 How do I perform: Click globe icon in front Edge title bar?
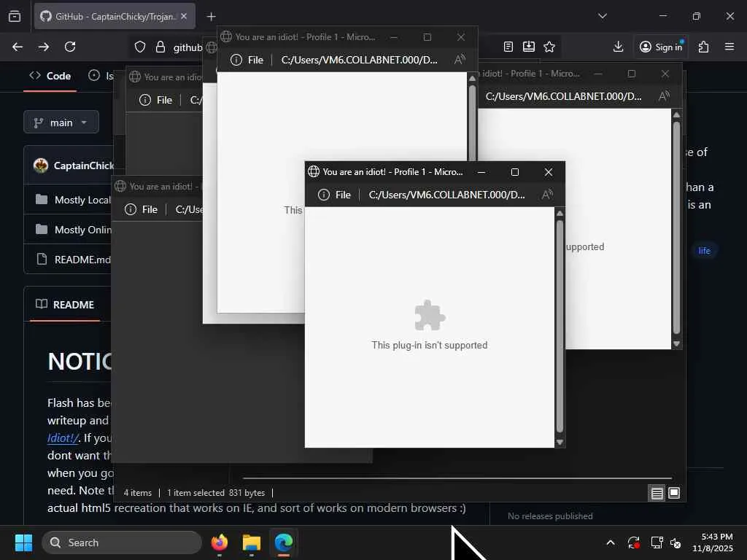coord(314,172)
